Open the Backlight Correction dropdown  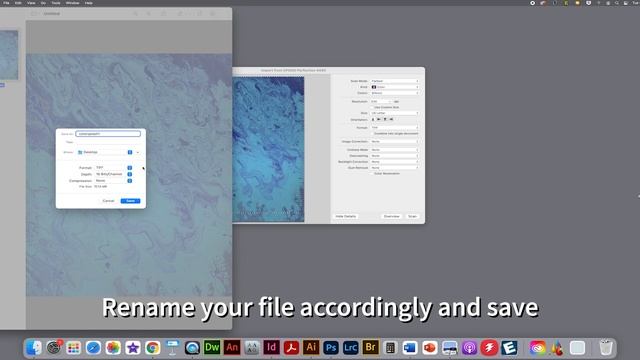click(x=395, y=162)
